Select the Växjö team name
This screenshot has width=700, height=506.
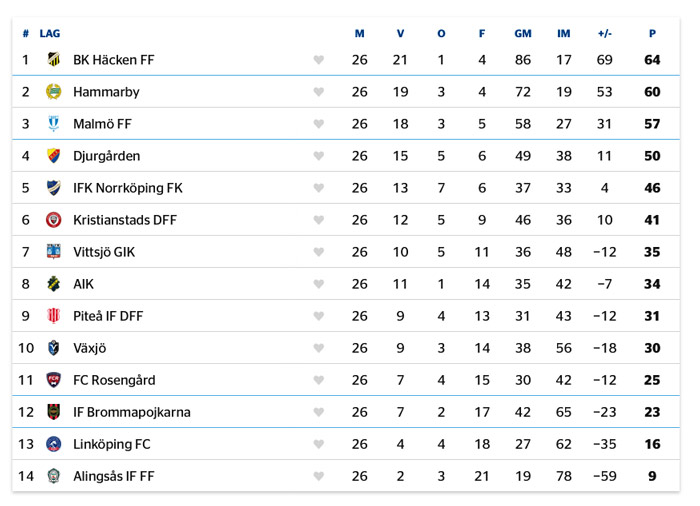[89, 348]
